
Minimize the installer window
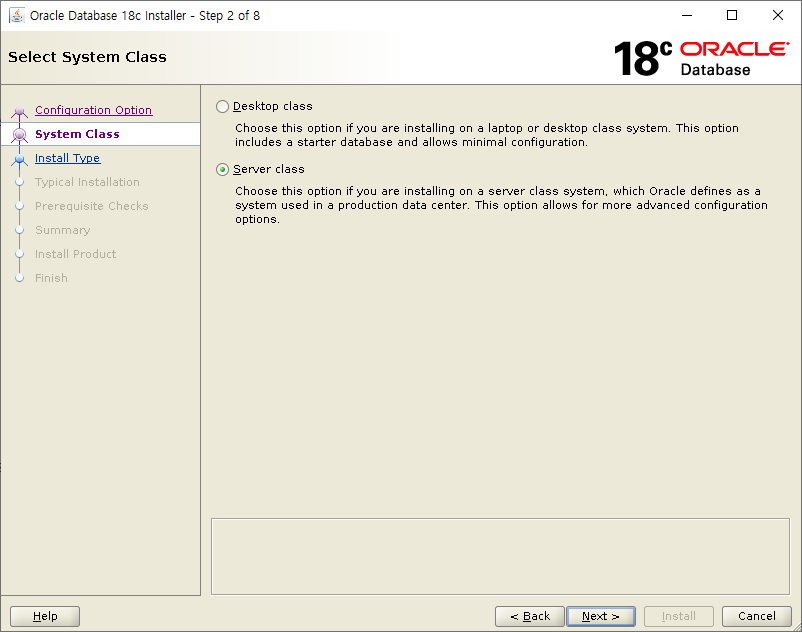point(687,15)
